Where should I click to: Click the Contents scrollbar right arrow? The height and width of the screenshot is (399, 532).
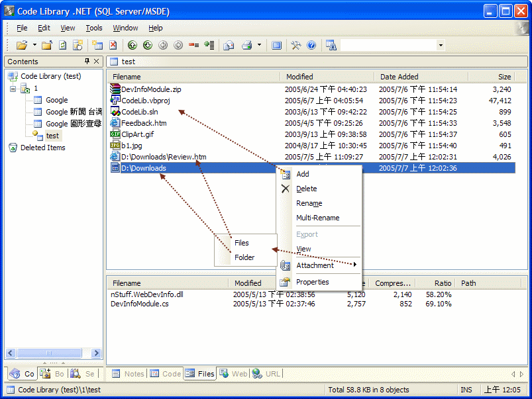tap(96, 353)
